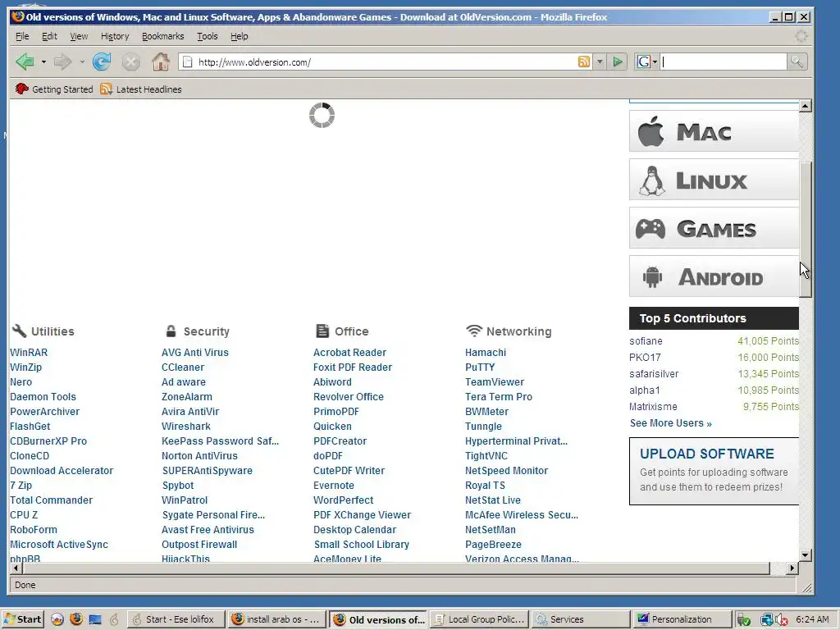Open the Wireshark link
Viewport: 840px width, 630px height.
(x=186, y=427)
